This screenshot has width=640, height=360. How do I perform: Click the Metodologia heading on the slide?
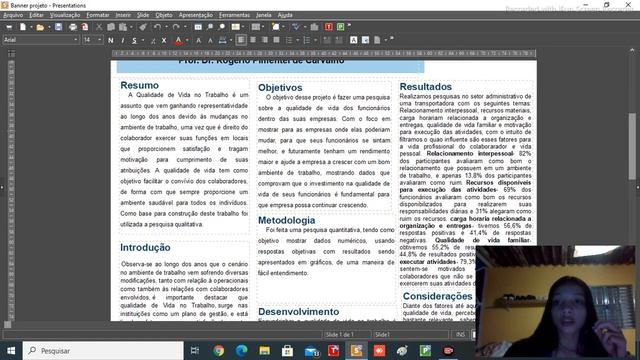click(x=287, y=220)
